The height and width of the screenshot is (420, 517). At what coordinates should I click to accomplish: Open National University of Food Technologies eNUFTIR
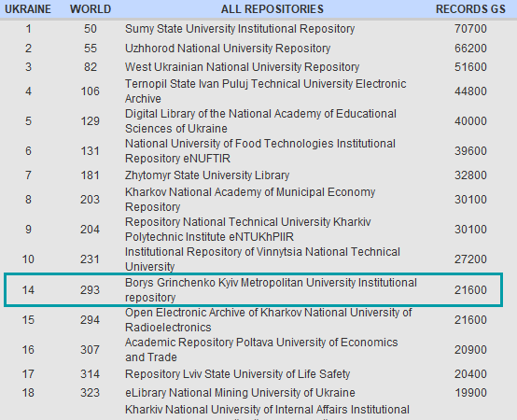click(x=260, y=151)
